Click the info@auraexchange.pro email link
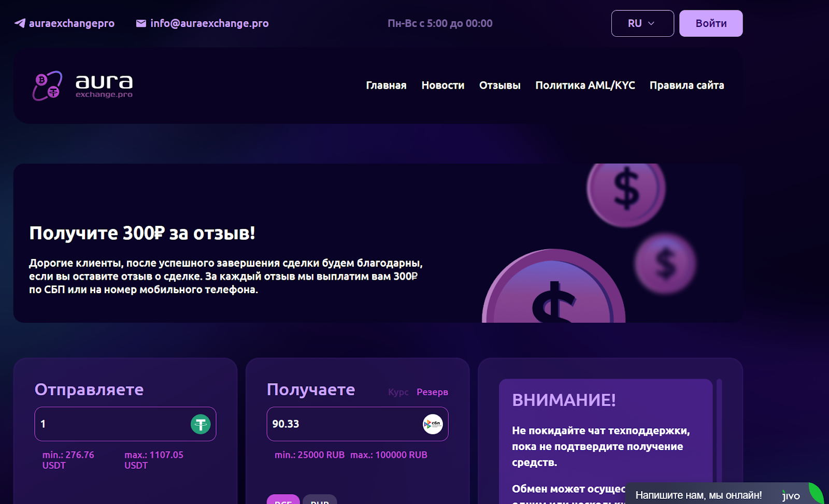 click(209, 23)
